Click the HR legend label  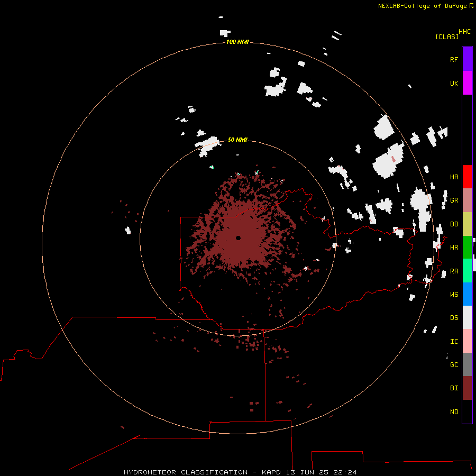click(x=454, y=248)
